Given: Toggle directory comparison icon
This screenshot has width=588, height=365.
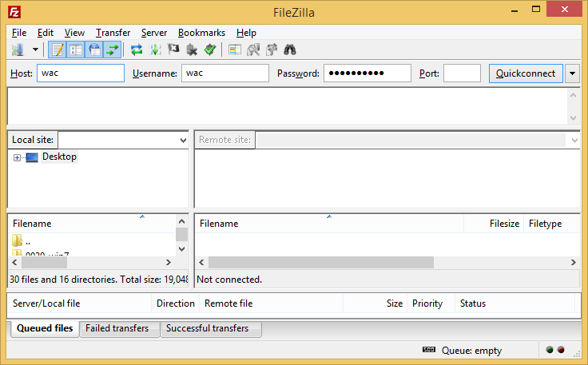Looking at the screenshot, I should (x=253, y=50).
